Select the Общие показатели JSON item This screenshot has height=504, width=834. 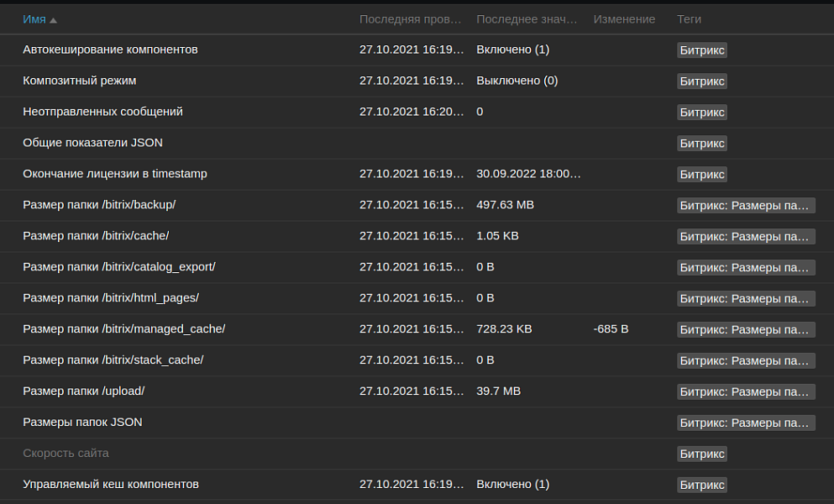point(92,143)
